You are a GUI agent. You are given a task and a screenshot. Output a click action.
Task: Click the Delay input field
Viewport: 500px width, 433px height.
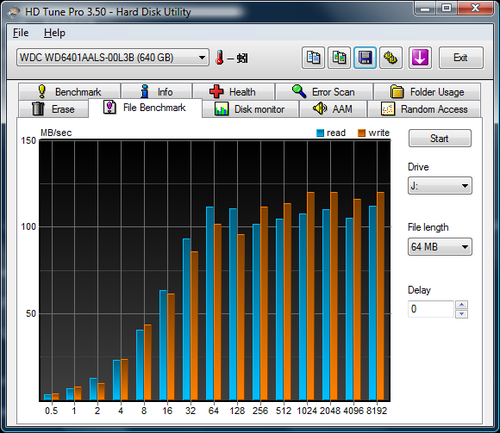(x=431, y=309)
